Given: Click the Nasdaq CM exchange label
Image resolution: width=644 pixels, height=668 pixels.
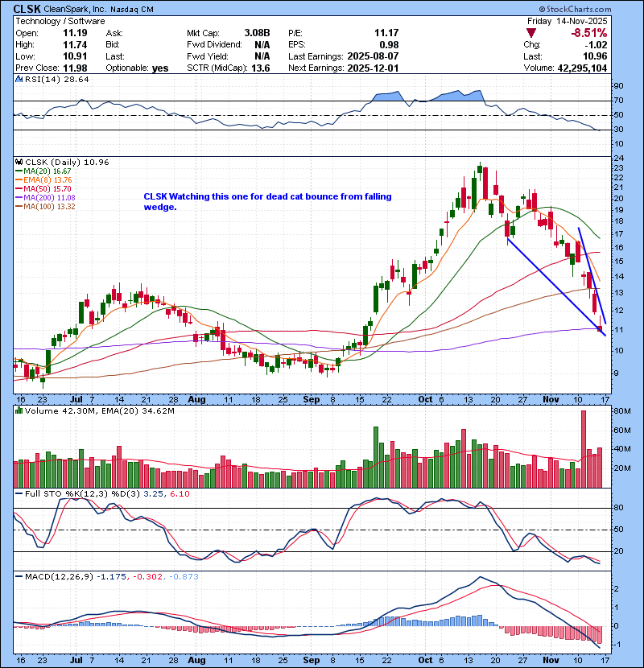Looking at the screenshot, I should pos(132,9).
